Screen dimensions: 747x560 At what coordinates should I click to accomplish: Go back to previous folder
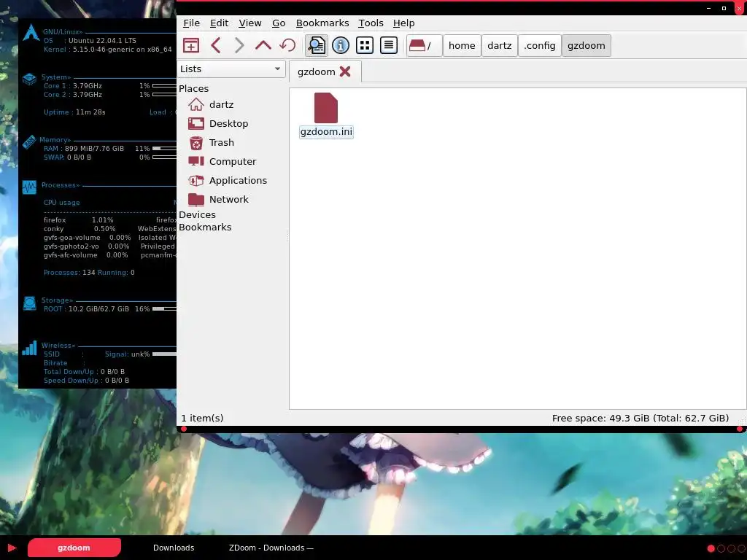click(x=216, y=45)
